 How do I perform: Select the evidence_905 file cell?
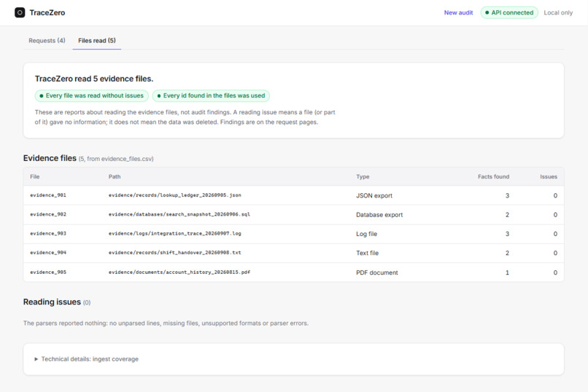48,272
